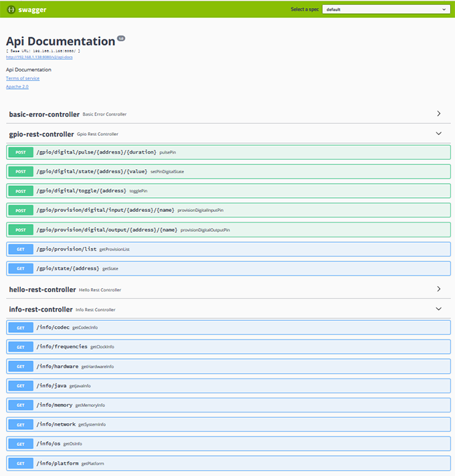This screenshot has height=476, width=455.
Task: Select the info-rest-controller heading
Action: (x=40, y=310)
